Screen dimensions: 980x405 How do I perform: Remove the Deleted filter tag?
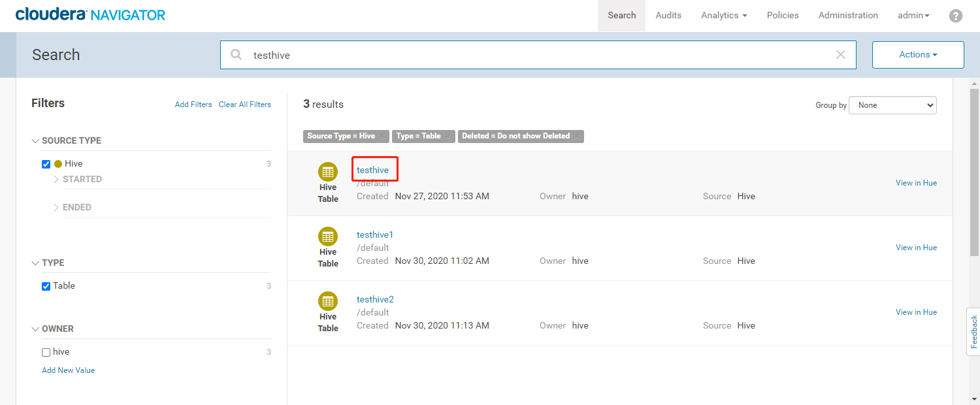coord(577,137)
